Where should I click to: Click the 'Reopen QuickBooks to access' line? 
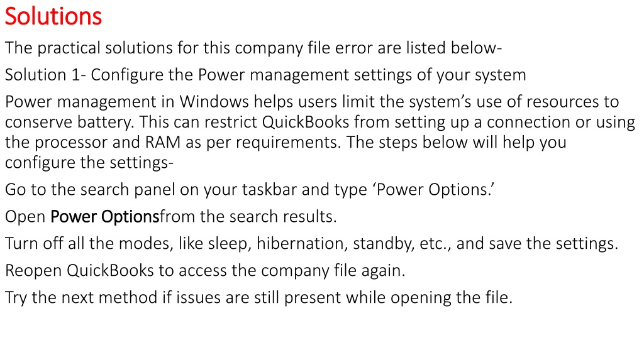click(x=205, y=270)
